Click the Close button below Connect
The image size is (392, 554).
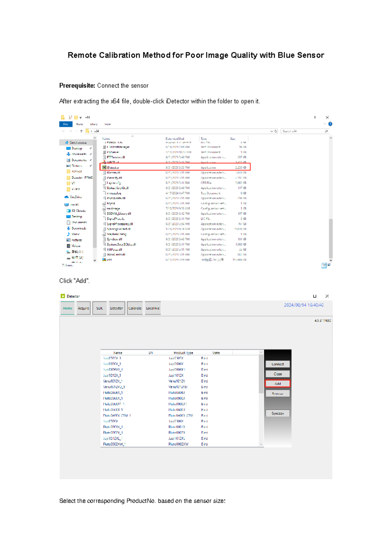point(278,374)
